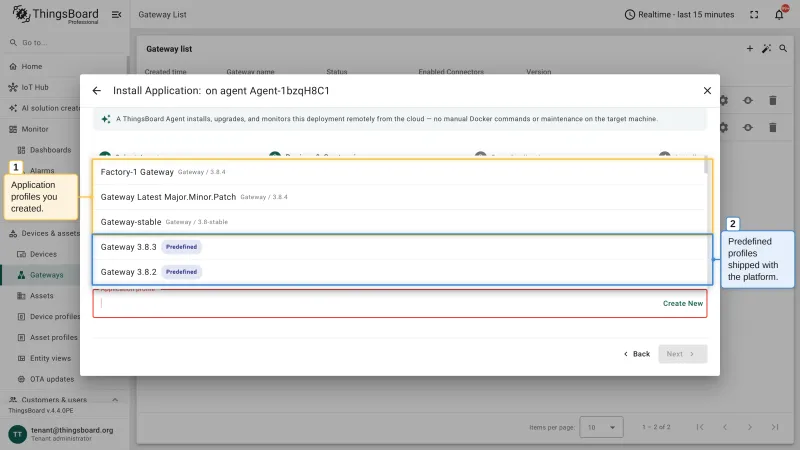This screenshot has height=450, width=800.
Task: Open Items per page dropdown
Action: [601, 427]
